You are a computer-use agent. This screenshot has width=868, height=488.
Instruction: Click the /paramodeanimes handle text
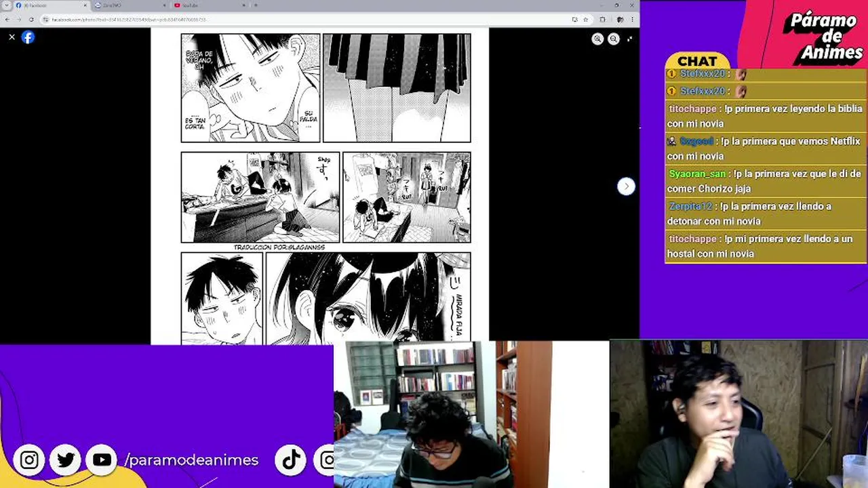point(191,460)
